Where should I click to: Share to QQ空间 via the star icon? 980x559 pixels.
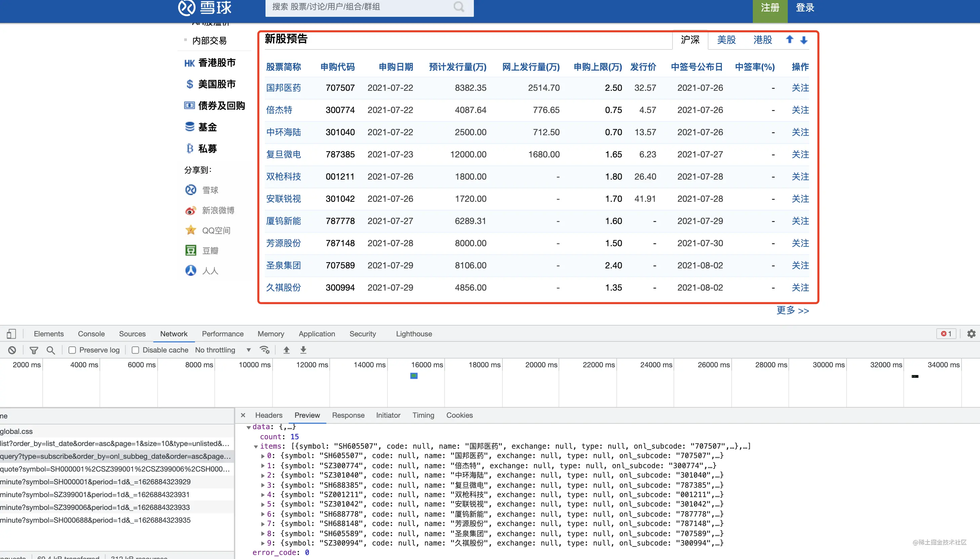click(x=191, y=230)
